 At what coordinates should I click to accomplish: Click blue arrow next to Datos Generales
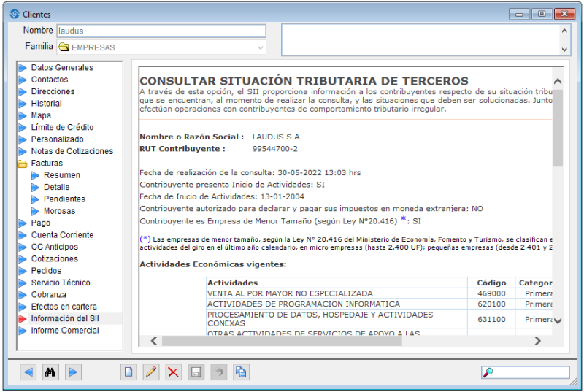23,68
